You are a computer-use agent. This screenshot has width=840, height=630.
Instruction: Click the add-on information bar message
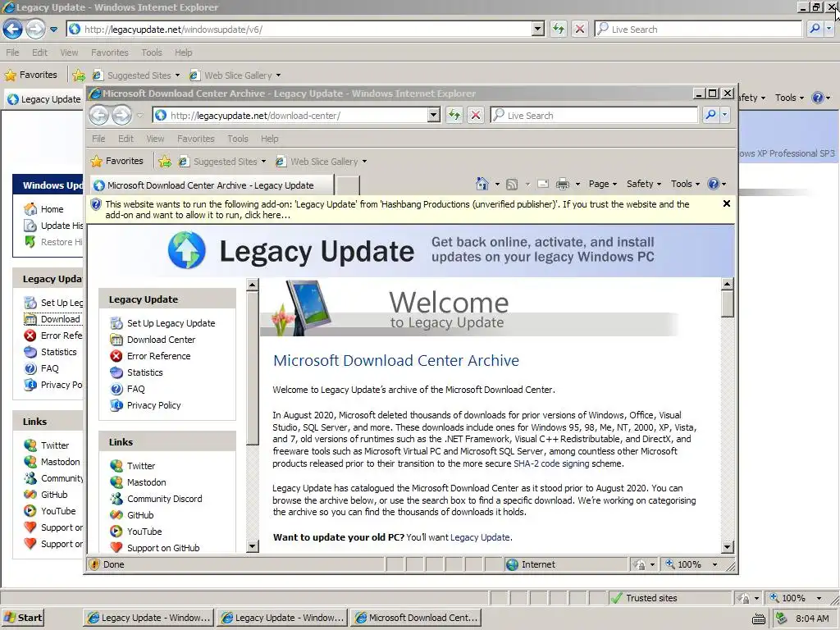pyautogui.click(x=397, y=209)
